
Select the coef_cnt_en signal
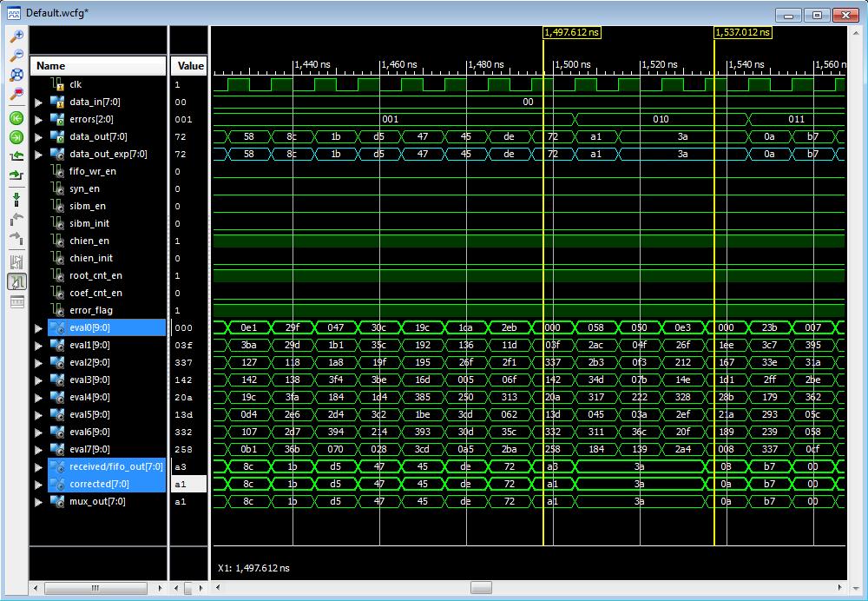click(98, 293)
